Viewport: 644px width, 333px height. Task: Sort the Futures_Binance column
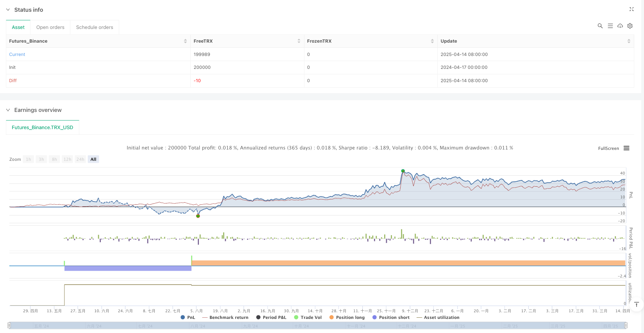click(185, 41)
